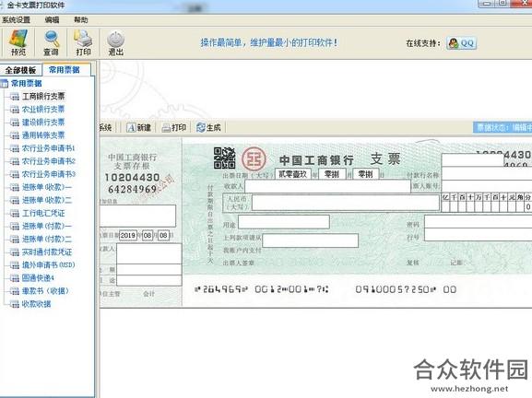Open the 编辑 menu
Screen dimensions: 532x398
[52, 20]
